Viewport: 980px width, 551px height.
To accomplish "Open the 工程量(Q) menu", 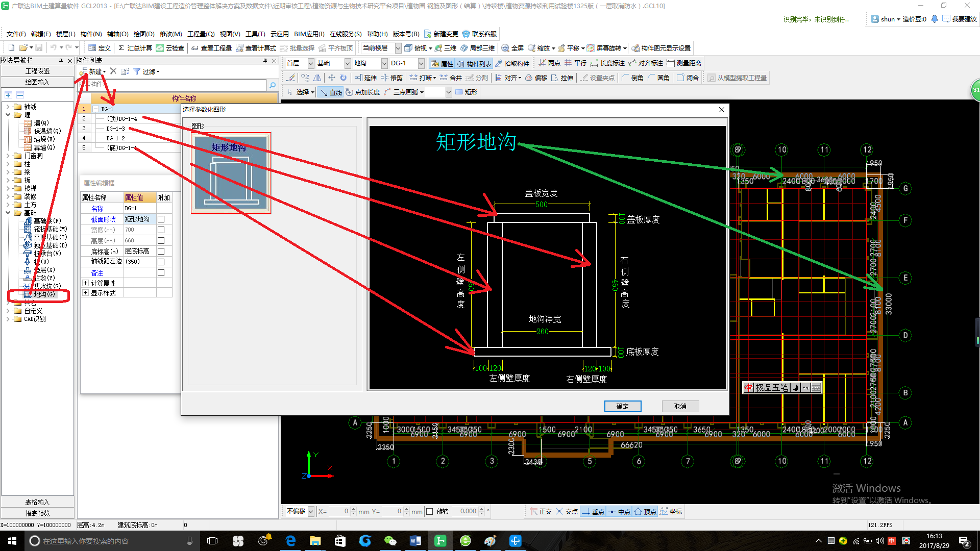I will [201, 34].
